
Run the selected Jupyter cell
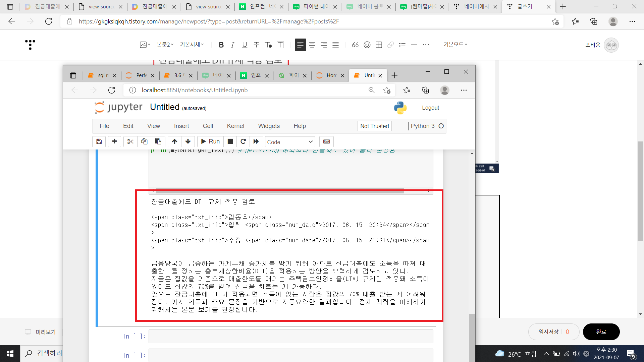(x=210, y=141)
